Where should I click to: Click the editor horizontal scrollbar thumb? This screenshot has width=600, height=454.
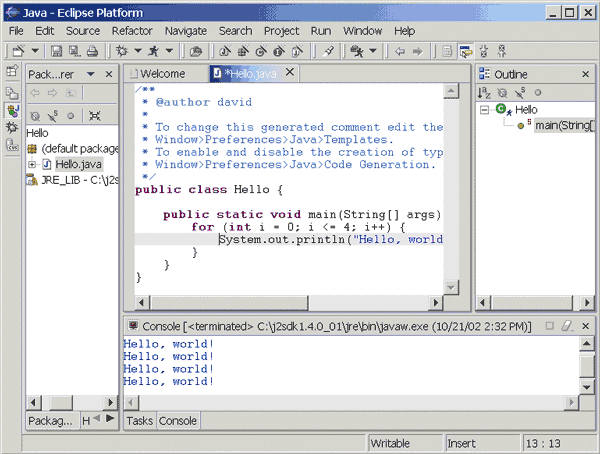pyautogui.click(x=229, y=302)
